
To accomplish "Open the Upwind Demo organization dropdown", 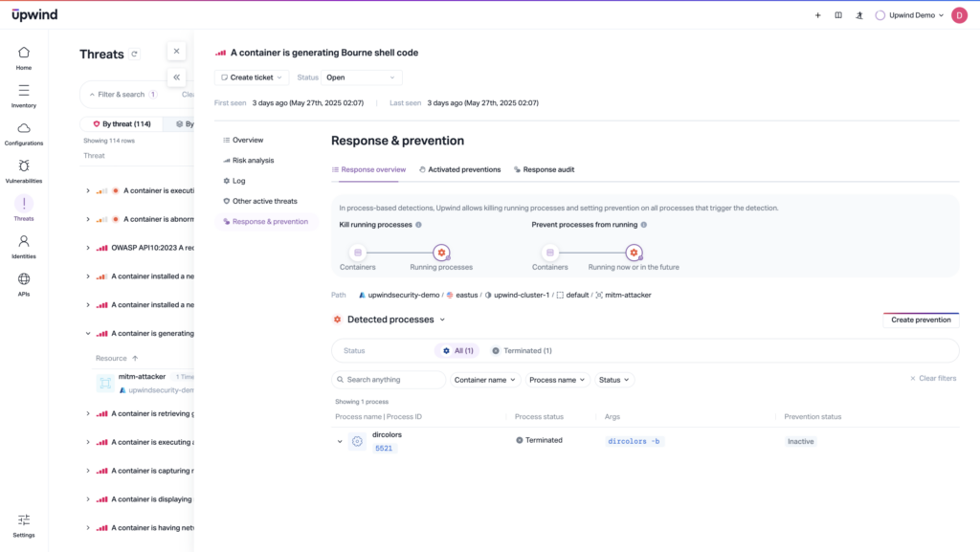I will 910,15.
